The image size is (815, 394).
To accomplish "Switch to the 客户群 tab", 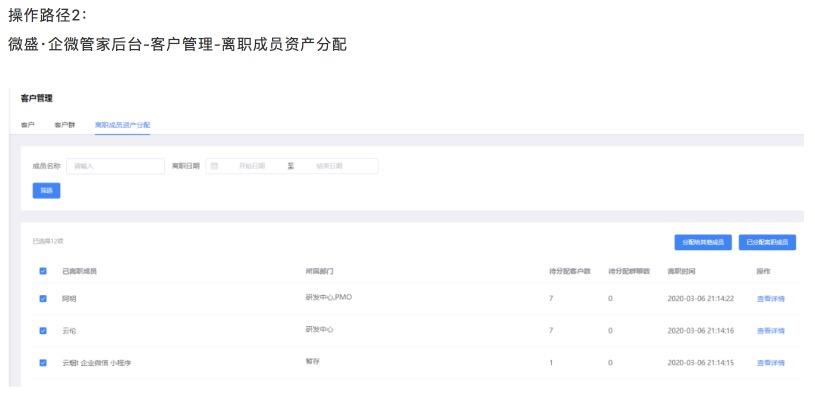I will (64, 125).
